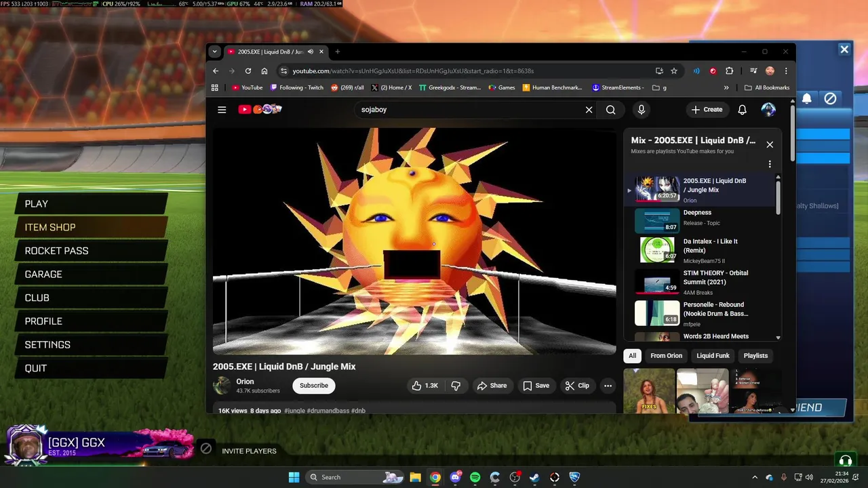
Task: Open PLAY in Rocket League menu
Action: (91, 204)
